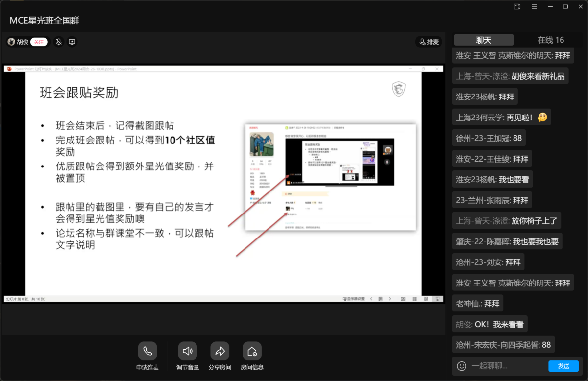Click the forum post screenshot on slide
Viewport: 588px width, 381px height.
click(x=330, y=177)
